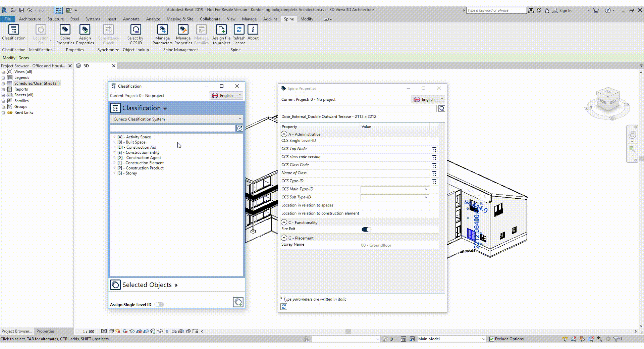Collapse the C - Functionality group
Screen dimensions: 644x349
tap(284, 222)
